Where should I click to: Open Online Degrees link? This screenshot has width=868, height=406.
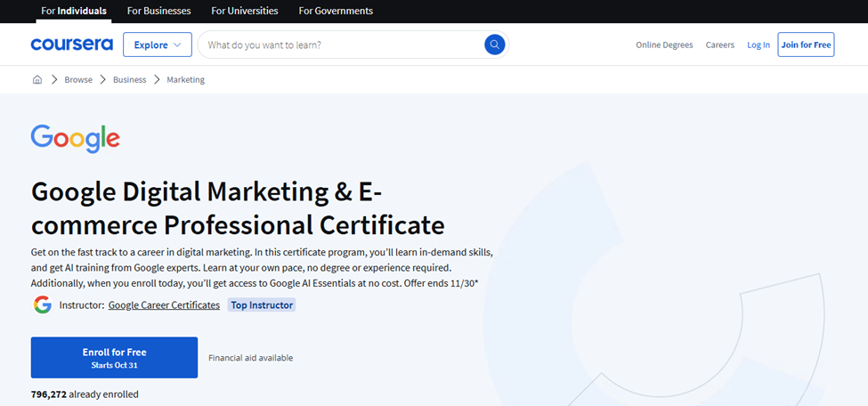(664, 45)
